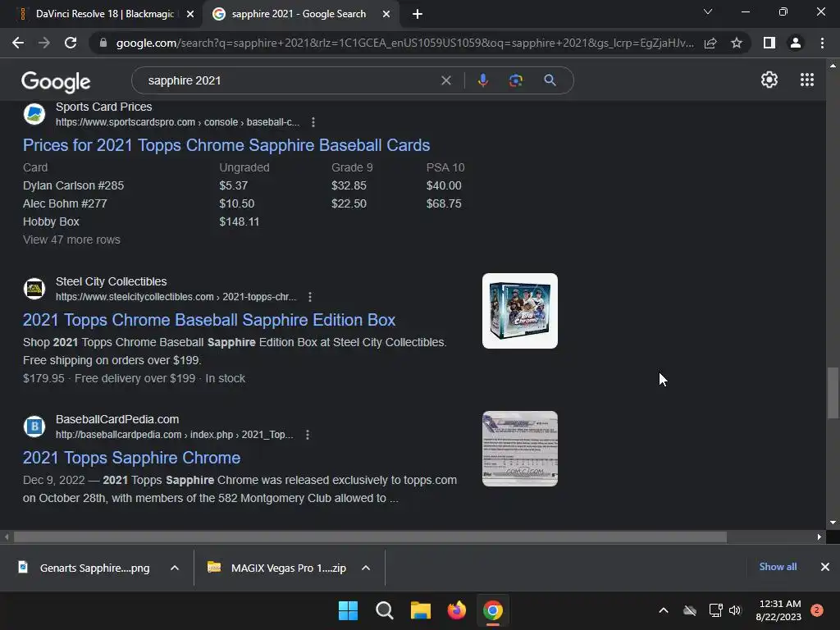840x630 pixels.
Task: Click the horizontal scrollbar thumb
Action: pos(370,536)
